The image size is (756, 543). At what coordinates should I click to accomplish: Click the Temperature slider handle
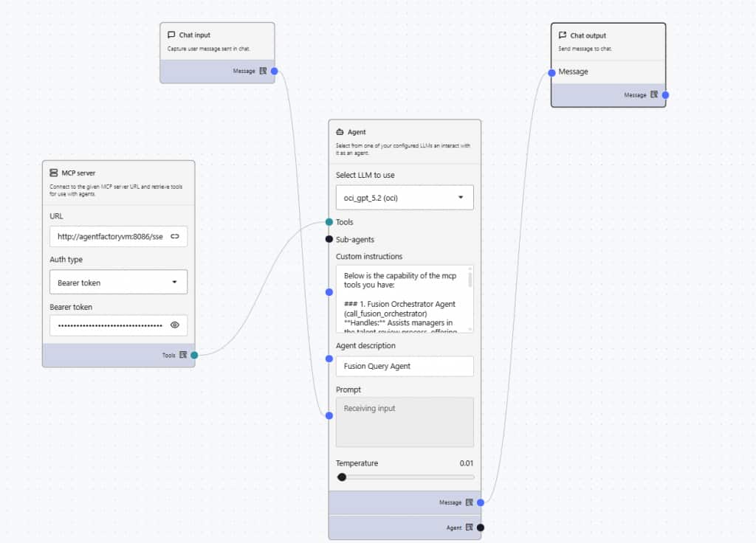click(x=342, y=477)
